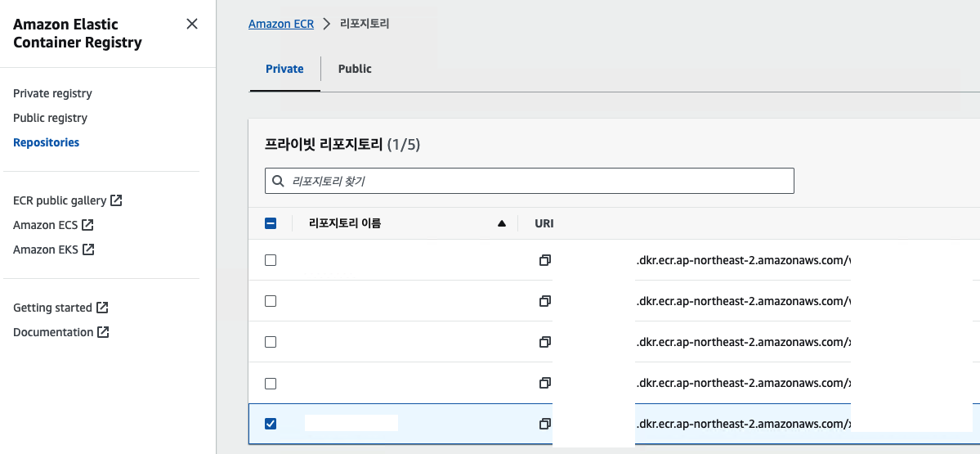This screenshot has width=980, height=454.
Task: Check the fourth repository row checkbox
Action: (x=271, y=383)
